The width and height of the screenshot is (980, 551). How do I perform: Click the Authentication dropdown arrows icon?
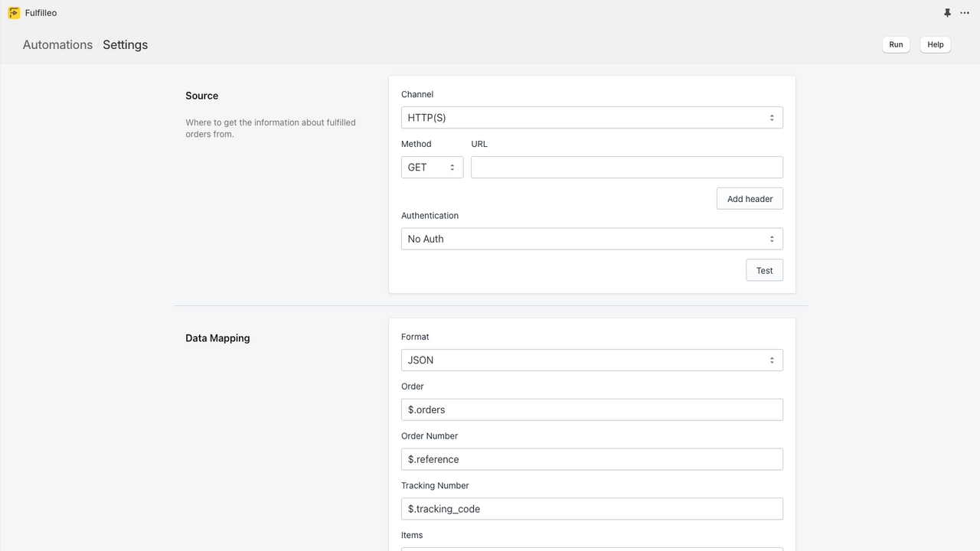772,238
